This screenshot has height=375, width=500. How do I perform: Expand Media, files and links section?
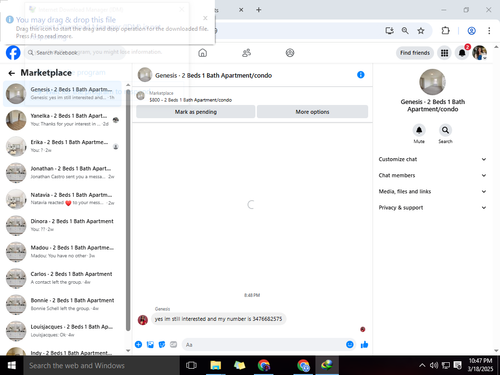pos(432,191)
